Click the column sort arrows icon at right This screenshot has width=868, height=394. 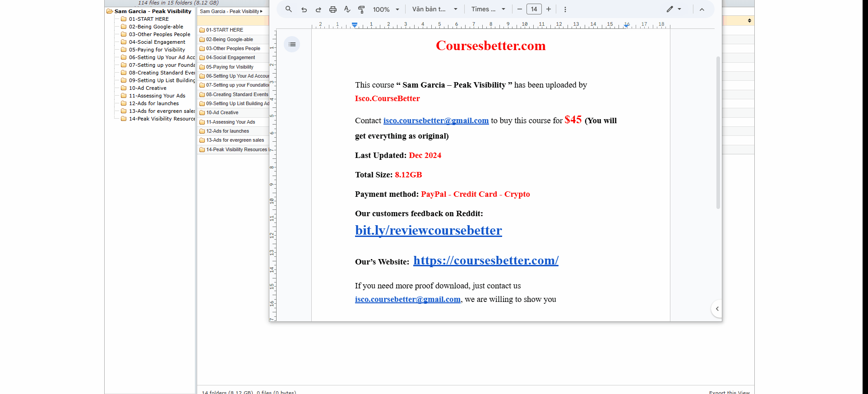749,21
